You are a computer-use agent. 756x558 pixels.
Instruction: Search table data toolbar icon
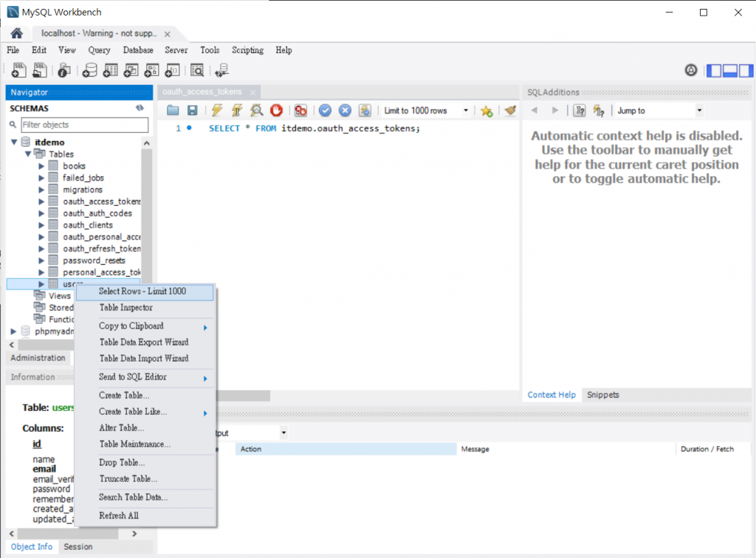[x=196, y=70]
